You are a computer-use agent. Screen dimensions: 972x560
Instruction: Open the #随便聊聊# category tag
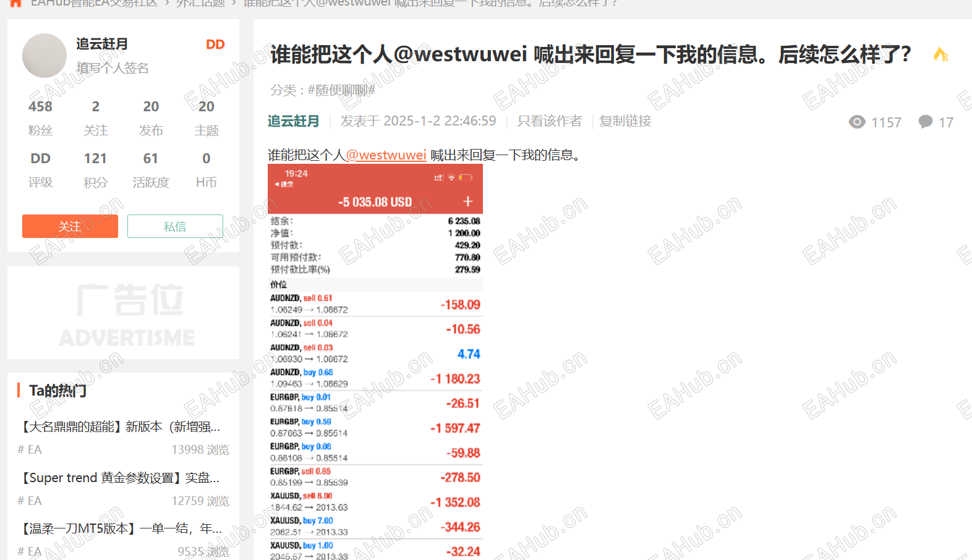click(341, 90)
